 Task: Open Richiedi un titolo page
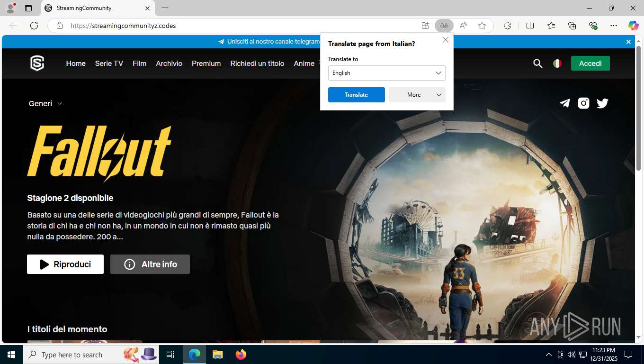pyautogui.click(x=257, y=63)
